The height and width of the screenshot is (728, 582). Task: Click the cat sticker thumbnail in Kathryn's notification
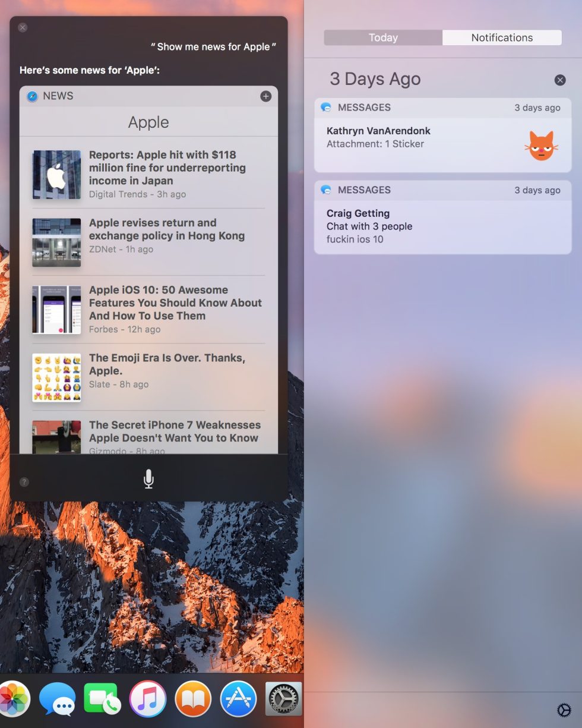540,143
